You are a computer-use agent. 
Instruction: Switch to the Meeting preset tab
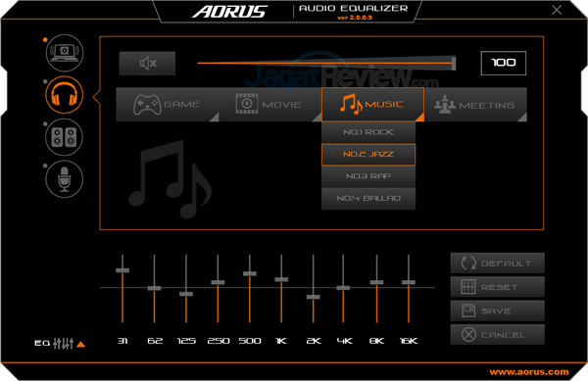point(476,105)
